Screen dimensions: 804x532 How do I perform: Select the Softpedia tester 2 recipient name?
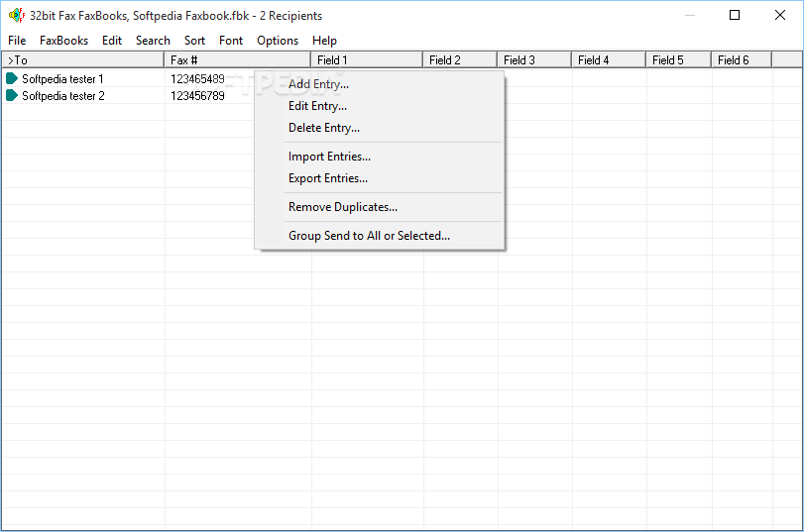coord(63,96)
